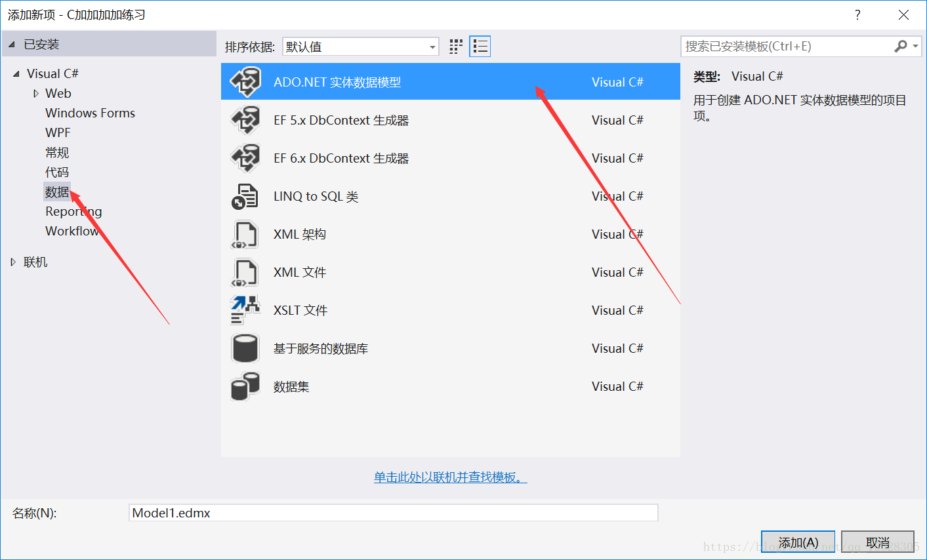Select Windows Forms category
927x560 pixels.
(x=90, y=113)
